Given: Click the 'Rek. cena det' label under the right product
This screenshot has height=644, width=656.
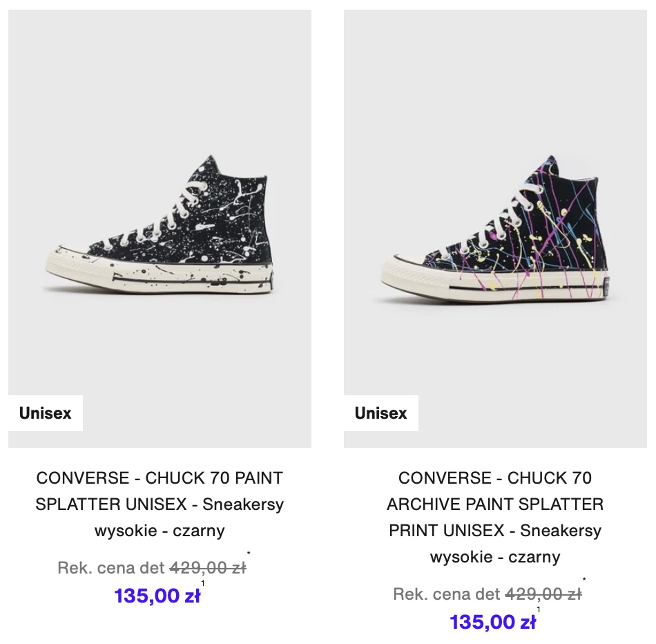Looking at the screenshot, I should pyautogui.click(x=446, y=594).
